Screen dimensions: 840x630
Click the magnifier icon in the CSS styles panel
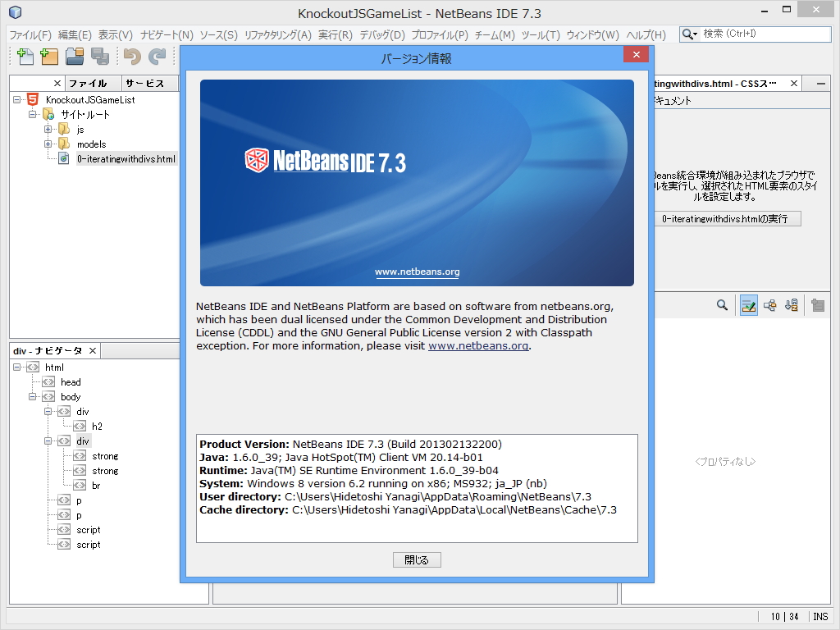722,305
